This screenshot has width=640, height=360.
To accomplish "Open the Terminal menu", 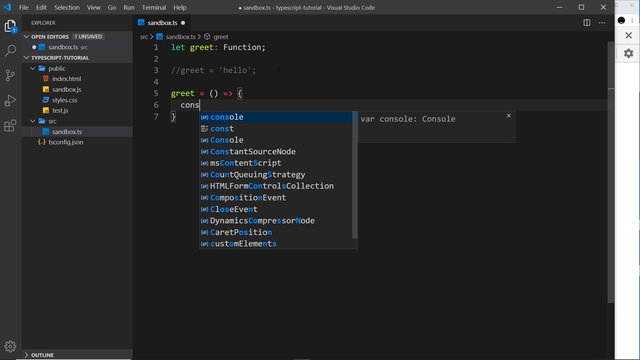I will coord(154,7).
